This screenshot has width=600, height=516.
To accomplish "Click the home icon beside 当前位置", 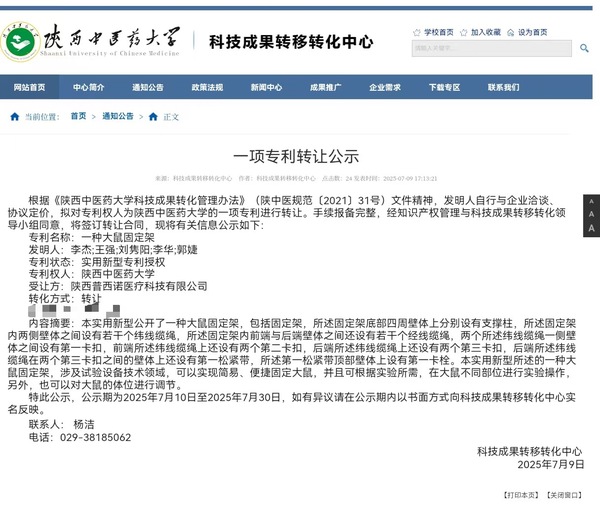I will pyautogui.click(x=14, y=117).
